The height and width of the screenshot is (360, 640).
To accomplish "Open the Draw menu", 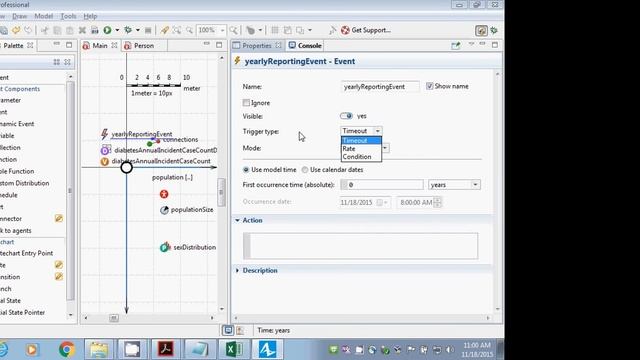I will point(19,16).
